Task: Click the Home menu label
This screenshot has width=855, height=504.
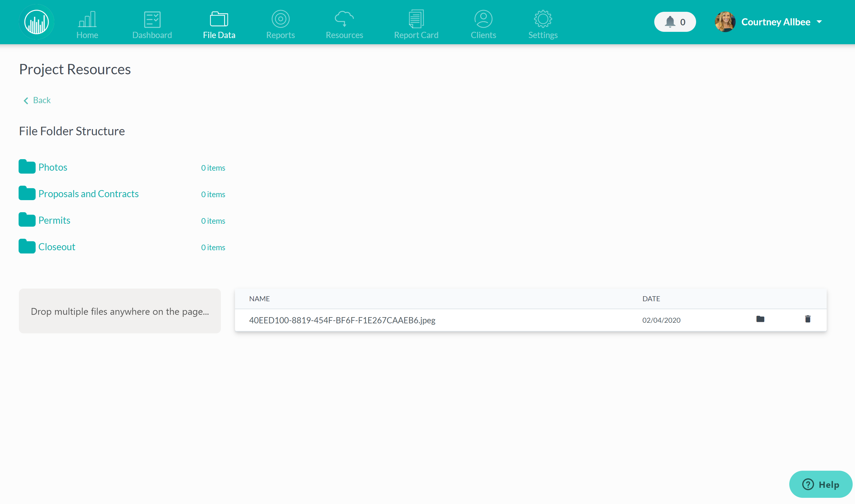Action: (x=87, y=35)
